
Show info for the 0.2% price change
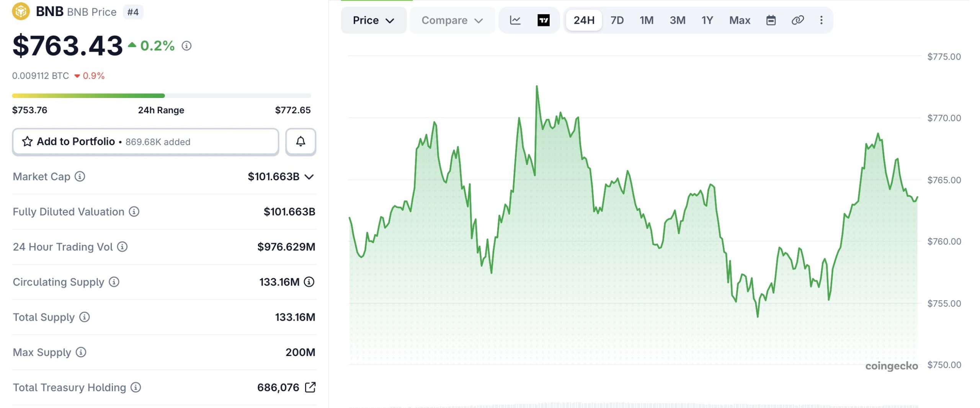pos(186,46)
